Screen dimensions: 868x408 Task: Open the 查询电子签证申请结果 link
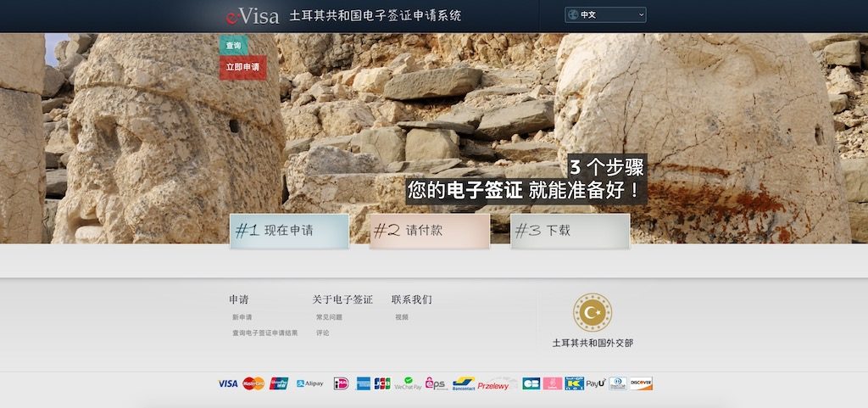(x=264, y=333)
